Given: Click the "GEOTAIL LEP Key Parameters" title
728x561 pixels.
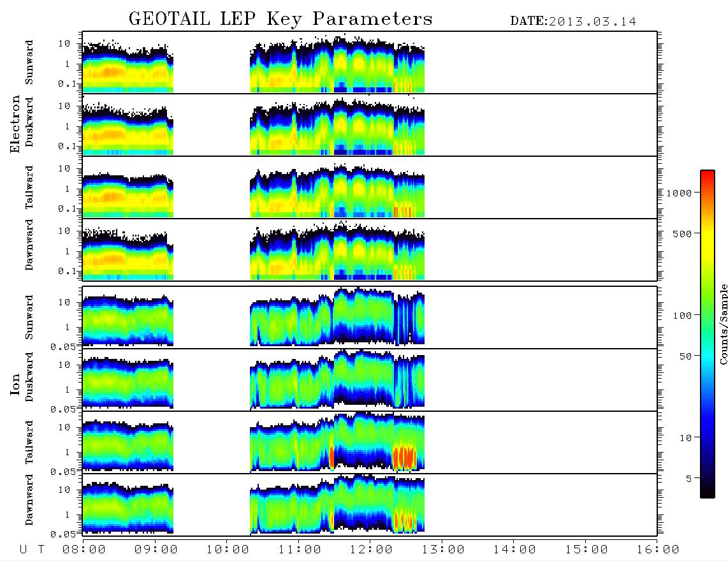Looking at the screenshot, I should tap(280, 19).
